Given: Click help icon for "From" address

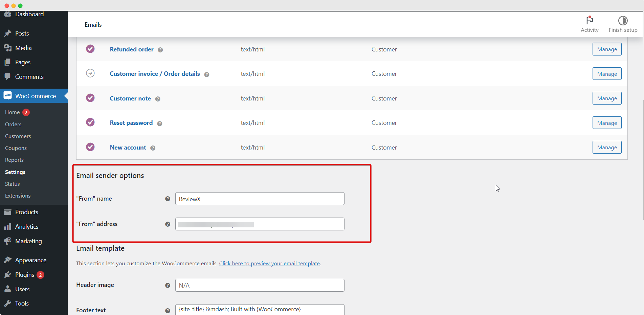Looking at the screenshot, I should pyautogui.click(x=168, y=224).
